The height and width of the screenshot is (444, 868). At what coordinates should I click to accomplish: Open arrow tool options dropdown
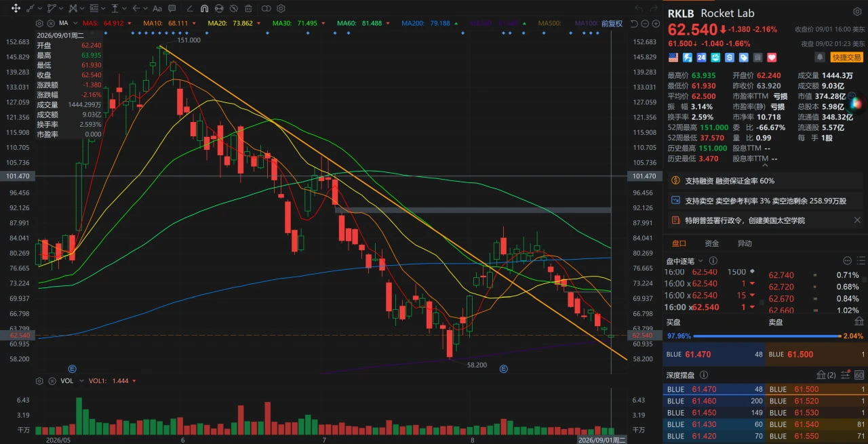coord(145,9)
